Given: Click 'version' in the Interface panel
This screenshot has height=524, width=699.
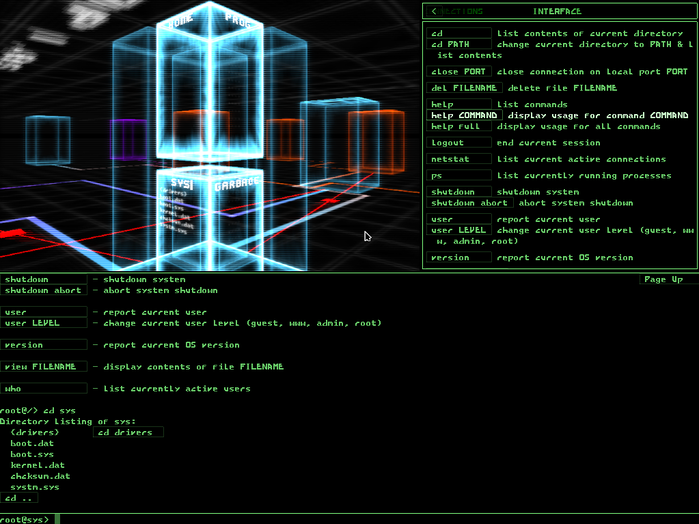Looking at the screenshot, I should click(x=459, y=258).
